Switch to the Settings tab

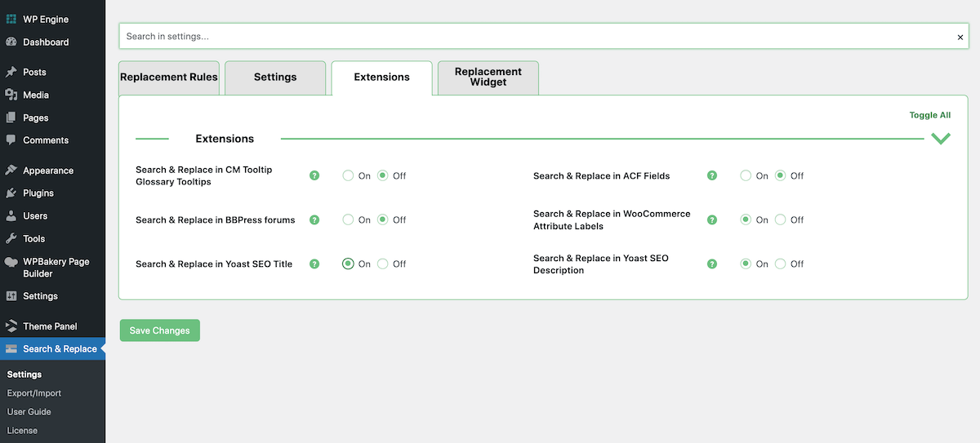(x=275, y=78)
